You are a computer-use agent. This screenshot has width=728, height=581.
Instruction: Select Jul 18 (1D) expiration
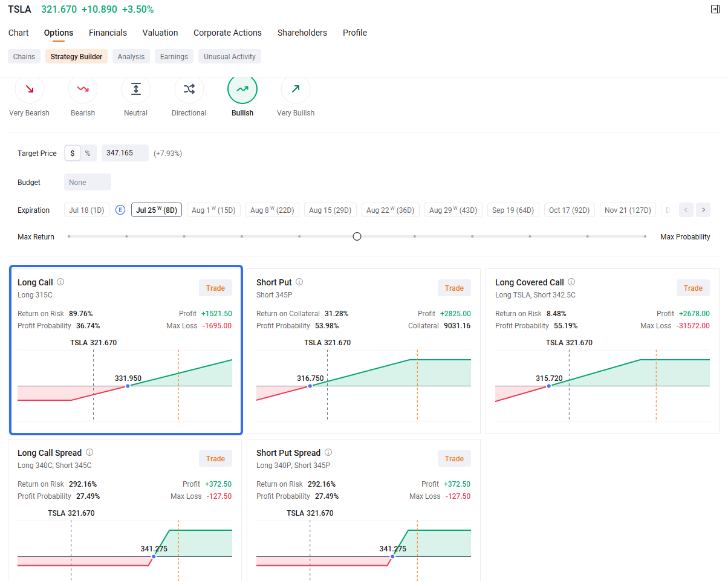pos(86,210)
